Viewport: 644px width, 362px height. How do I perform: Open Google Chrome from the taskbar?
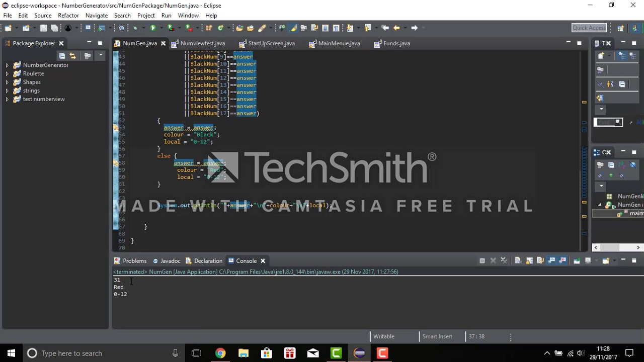[x=220, y=353]
